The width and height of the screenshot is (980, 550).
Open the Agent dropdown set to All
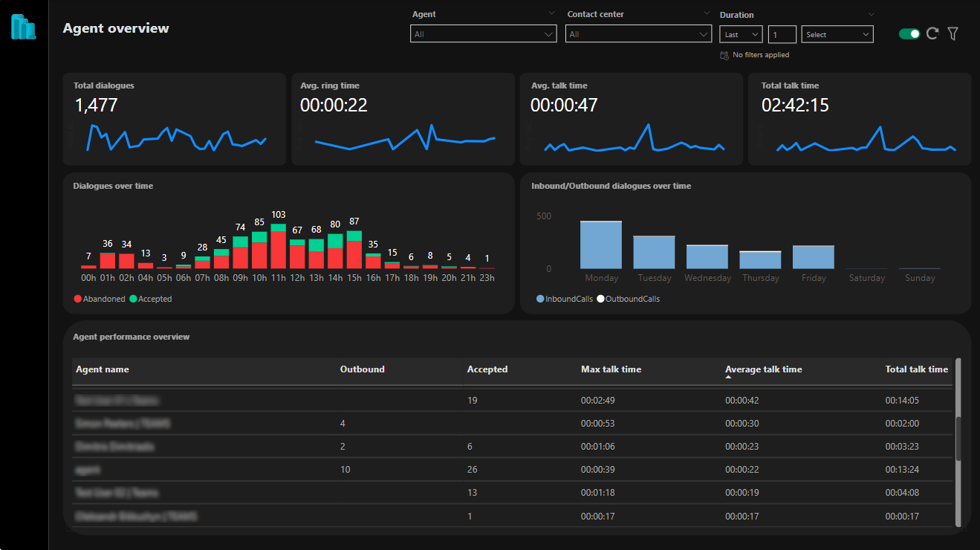pos(483,34)
